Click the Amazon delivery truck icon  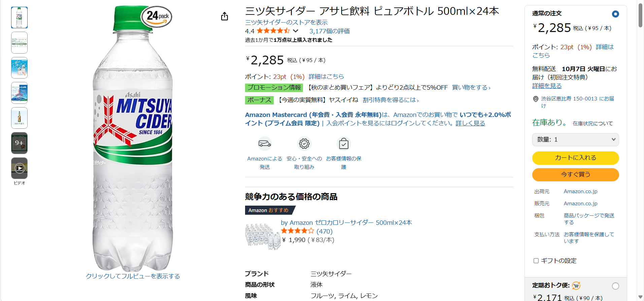[x=265, y=144]
